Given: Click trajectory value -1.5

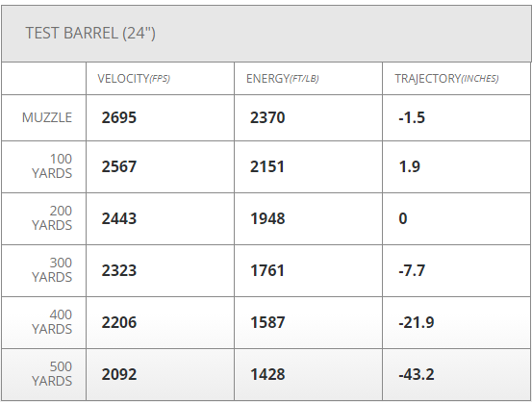Looking at the screenshot, I should [x=412, y=117].
